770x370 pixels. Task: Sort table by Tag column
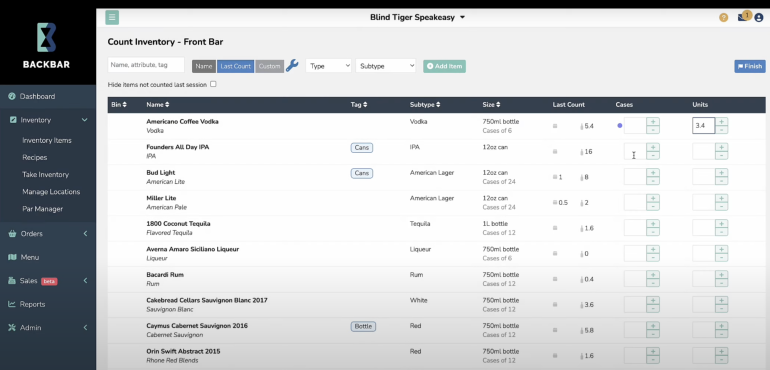coord(359,105)
